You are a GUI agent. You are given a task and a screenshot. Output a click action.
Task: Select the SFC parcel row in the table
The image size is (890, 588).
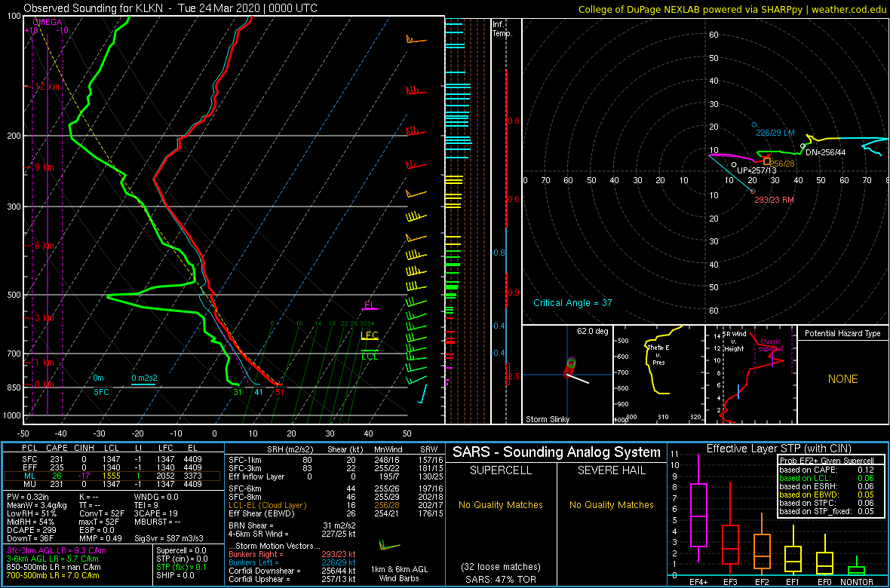pyautogui.click(x=113, y=459)
